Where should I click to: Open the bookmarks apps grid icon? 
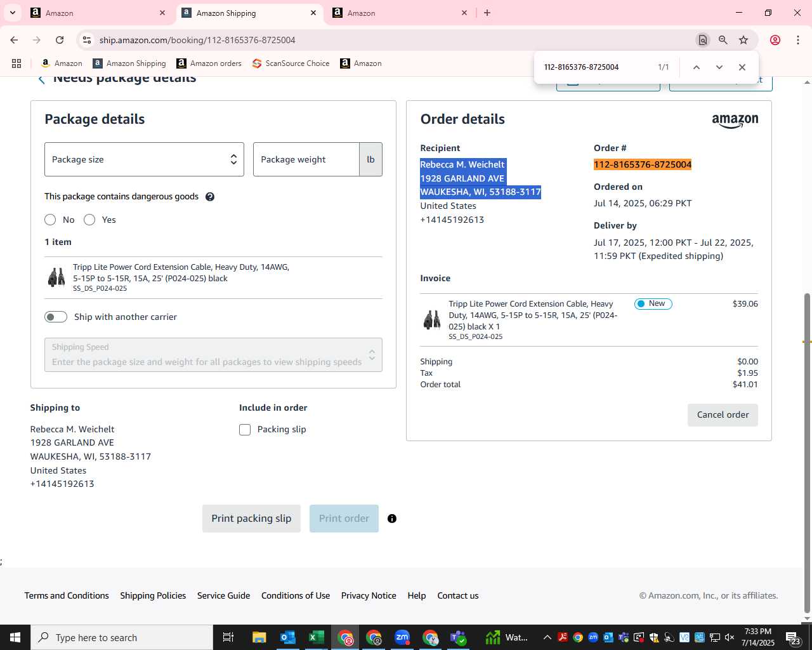(16, 63)
